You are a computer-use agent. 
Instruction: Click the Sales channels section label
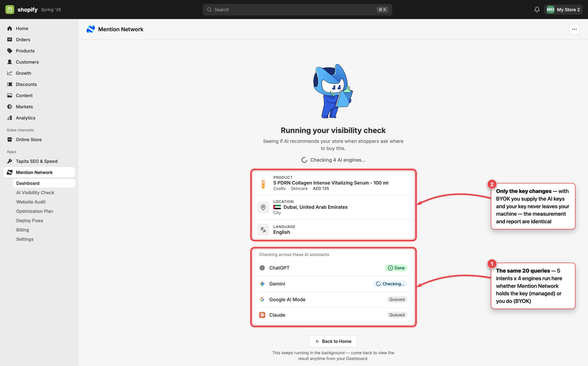(x=20, y=130)
